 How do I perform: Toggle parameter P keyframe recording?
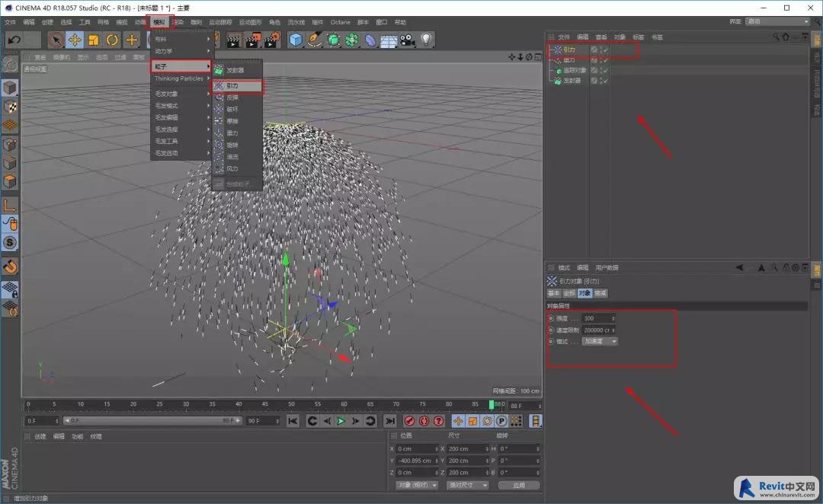[501, 421]
